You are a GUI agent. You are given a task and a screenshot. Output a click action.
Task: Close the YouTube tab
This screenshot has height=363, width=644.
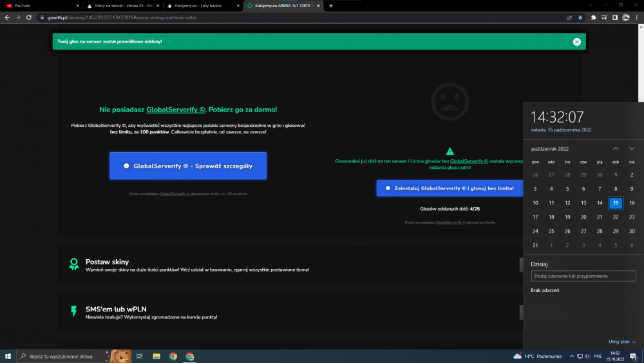tap(78, 6)
